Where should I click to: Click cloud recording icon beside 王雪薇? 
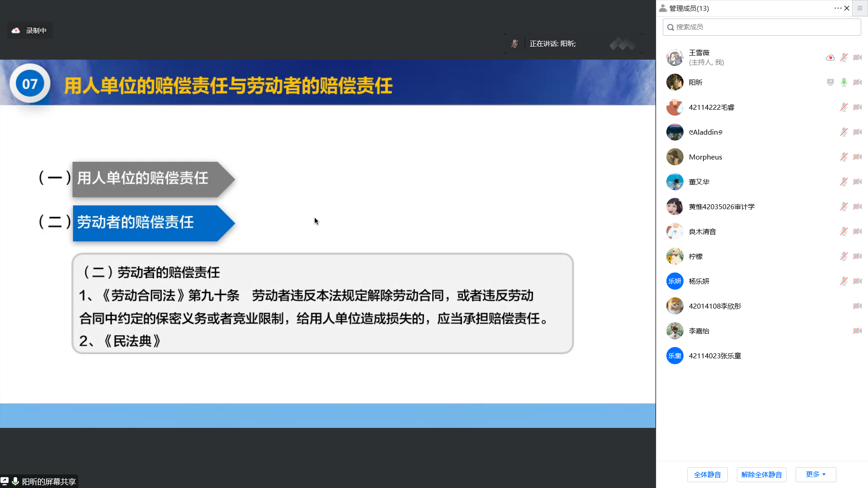[x=830, y=57]
